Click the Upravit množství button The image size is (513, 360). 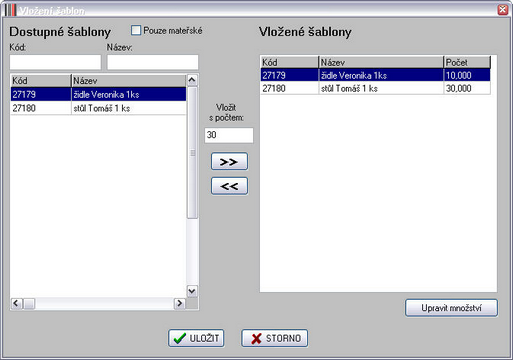(451, 308)
